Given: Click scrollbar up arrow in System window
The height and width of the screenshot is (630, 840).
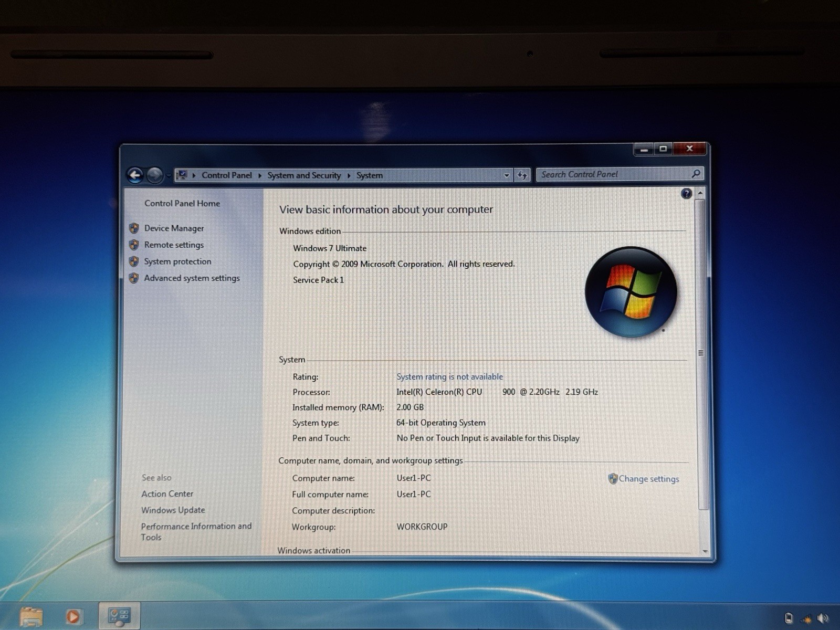Looking at the screenshot, I should (700, 194).
